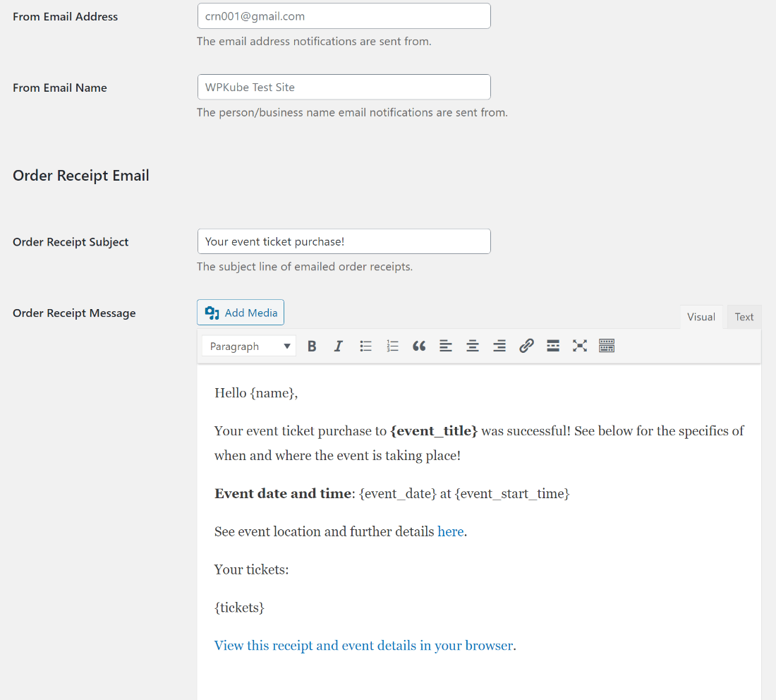Insert a bulleted list
Image resolution: width=776 pixels, height=700 pixels.
[x=365, y=346]
